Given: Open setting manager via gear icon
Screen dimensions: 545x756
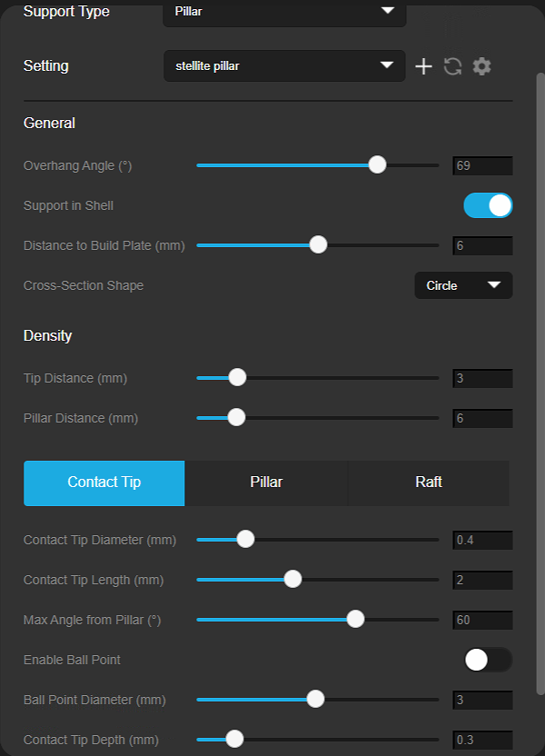Looking at the screenshot, I should 481,66.
